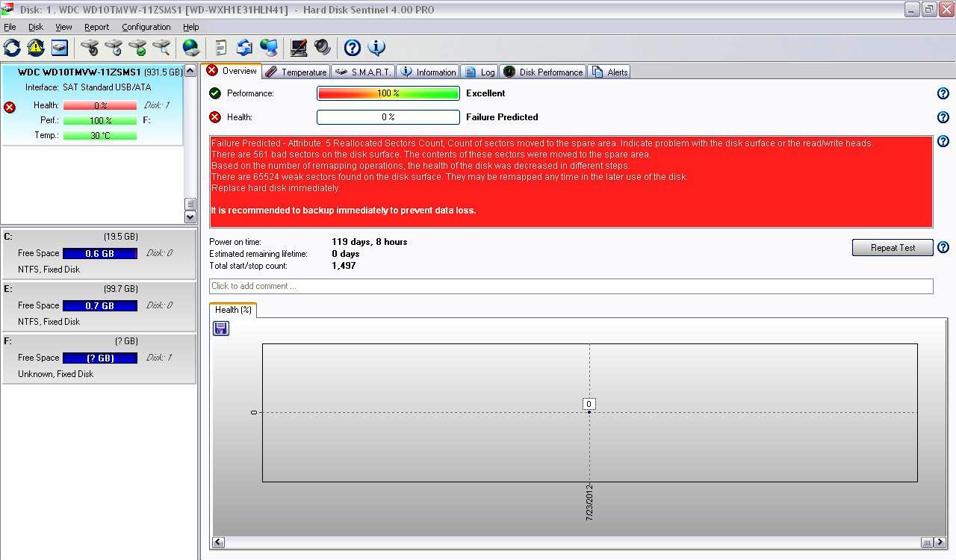Open the Disk menu

click(36, 27)
